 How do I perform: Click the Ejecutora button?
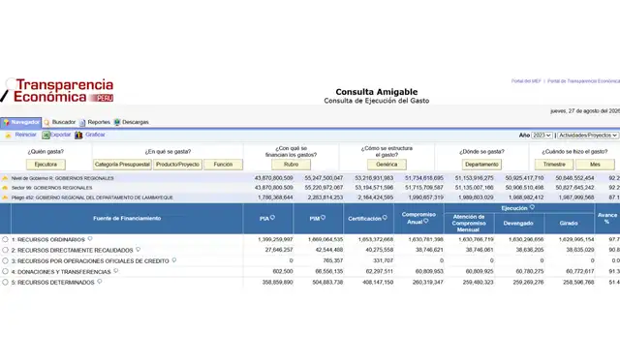(46, 165)
